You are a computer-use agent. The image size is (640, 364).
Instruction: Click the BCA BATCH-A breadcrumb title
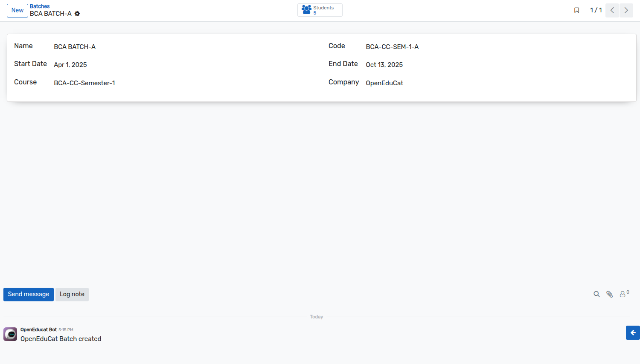click(x=51, y=14)
